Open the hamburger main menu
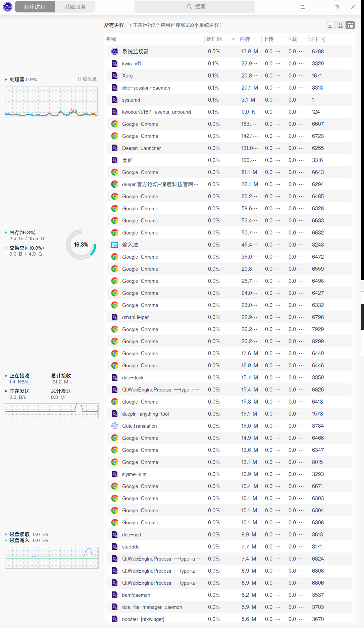The image size is (364, 628). click(303, 7)
